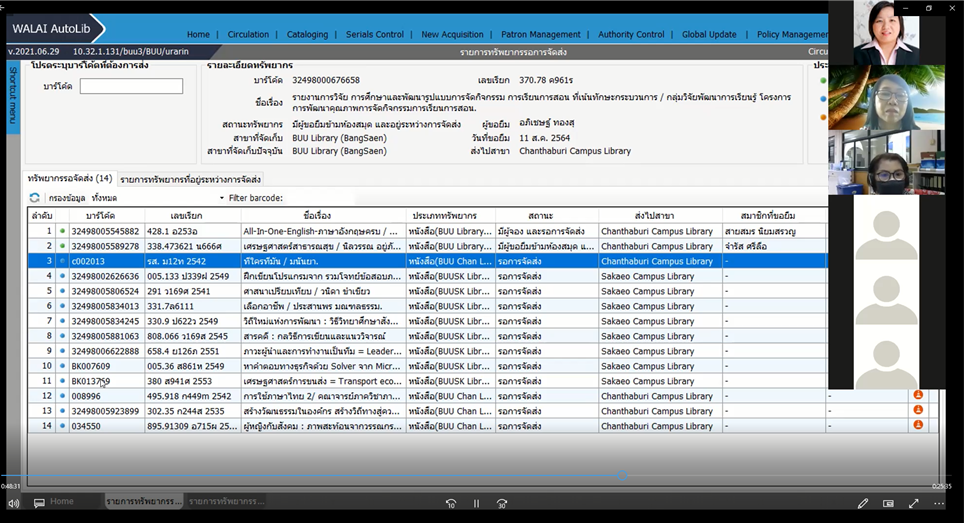Open the video volume control

[12, 503]
